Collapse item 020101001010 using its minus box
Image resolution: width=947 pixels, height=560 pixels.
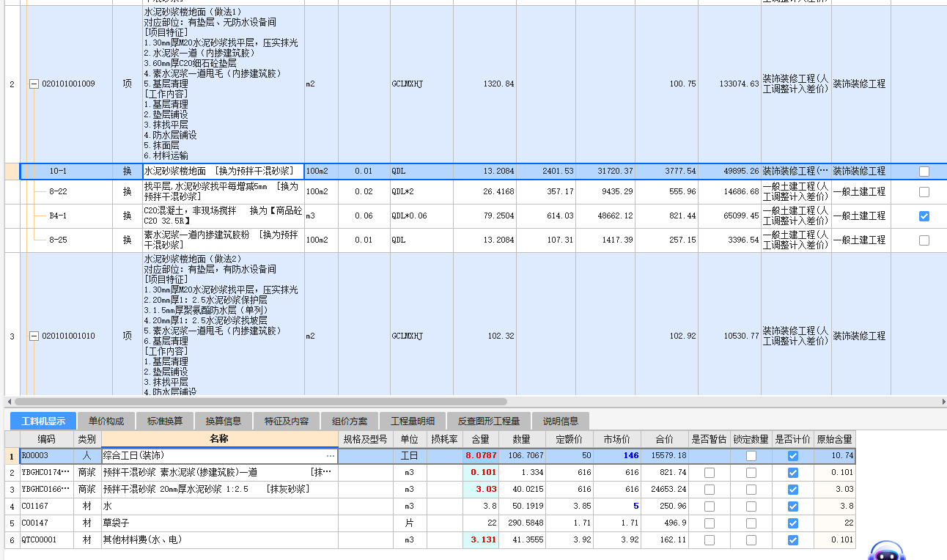coord(34,336)
